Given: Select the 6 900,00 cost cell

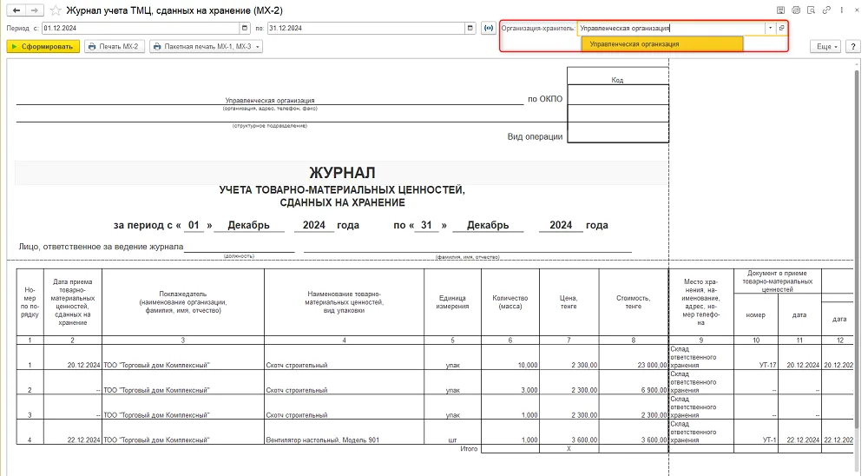Looking at the screenshot, I should 634,382.
